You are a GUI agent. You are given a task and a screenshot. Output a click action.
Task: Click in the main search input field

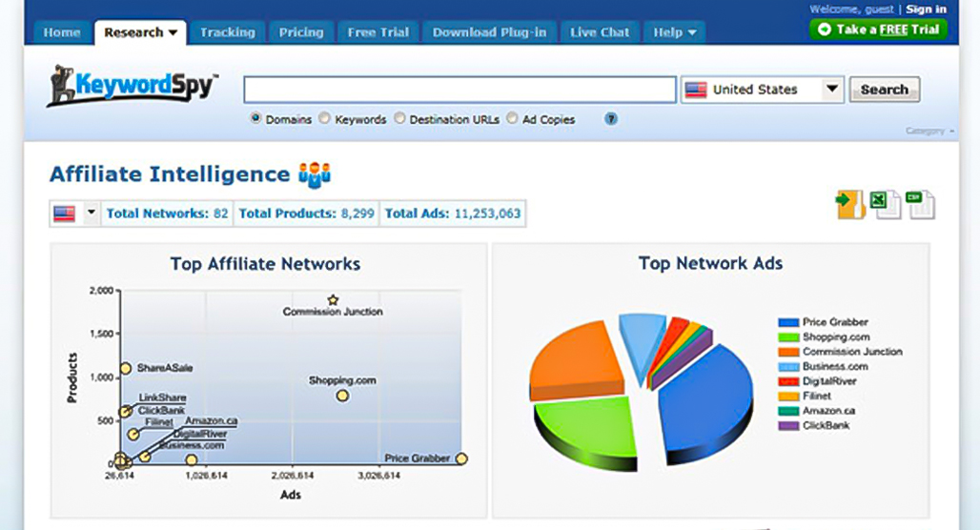click(x=460, y=90)
